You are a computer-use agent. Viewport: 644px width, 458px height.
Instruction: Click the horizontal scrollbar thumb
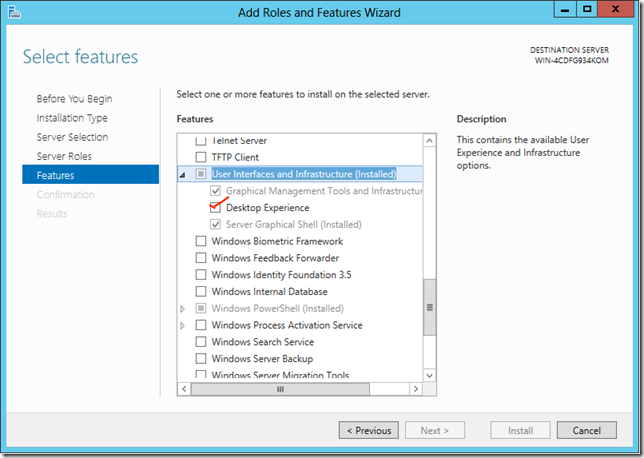pos(280,389)
